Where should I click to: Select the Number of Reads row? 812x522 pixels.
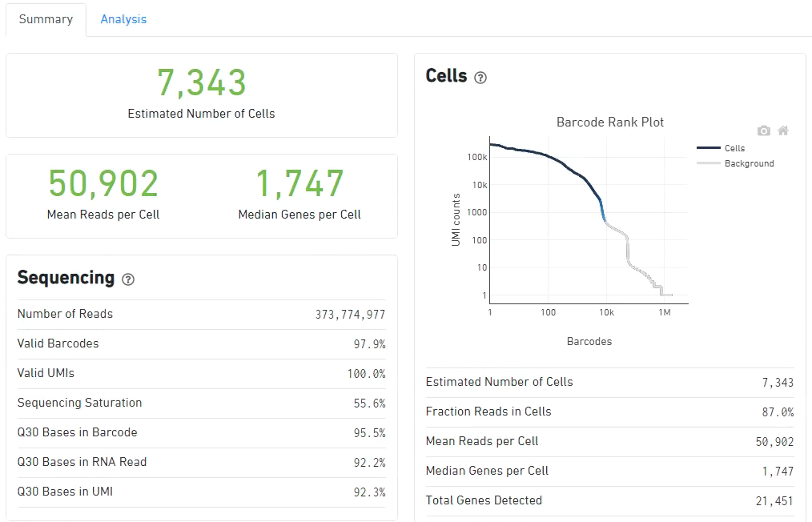point(201,314)
